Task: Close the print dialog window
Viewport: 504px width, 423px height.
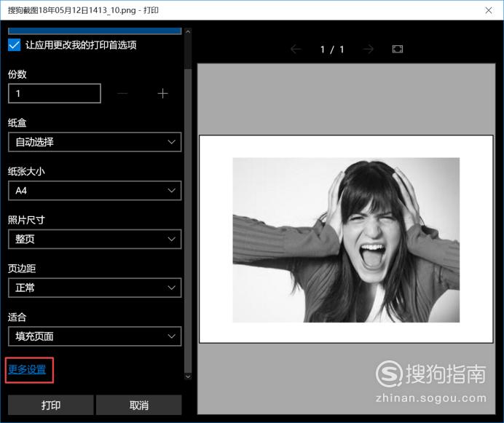Action: click(489, 10)
